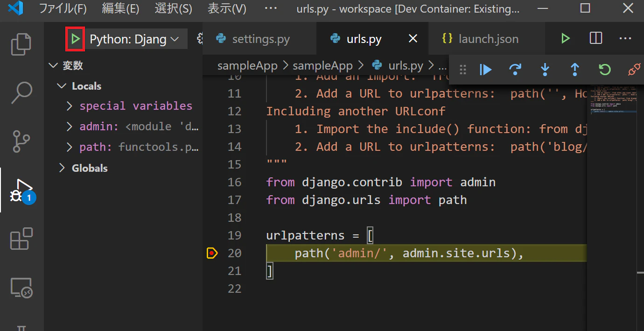This screenshot has height=331, width=644.
Task: Split the editor to the right
Action: (x=596, y=39)
